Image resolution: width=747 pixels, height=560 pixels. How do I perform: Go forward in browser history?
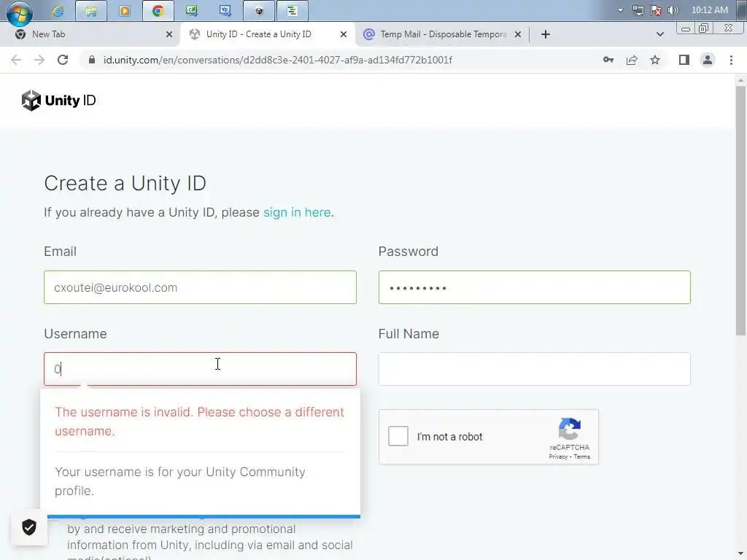pos(39,60)
